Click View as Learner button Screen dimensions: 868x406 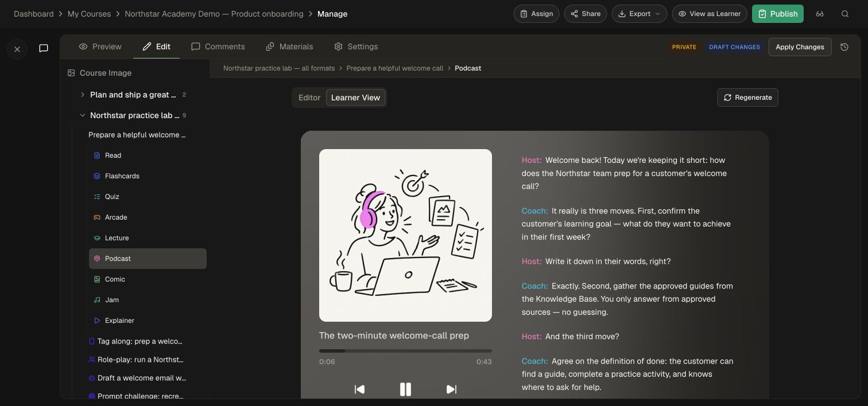click(x=710, y=14)
